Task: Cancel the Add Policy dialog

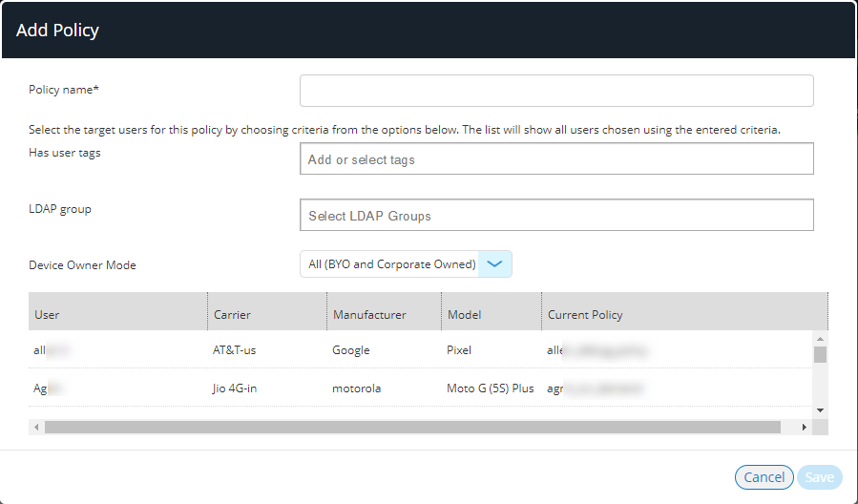Action: click(764, 477)
